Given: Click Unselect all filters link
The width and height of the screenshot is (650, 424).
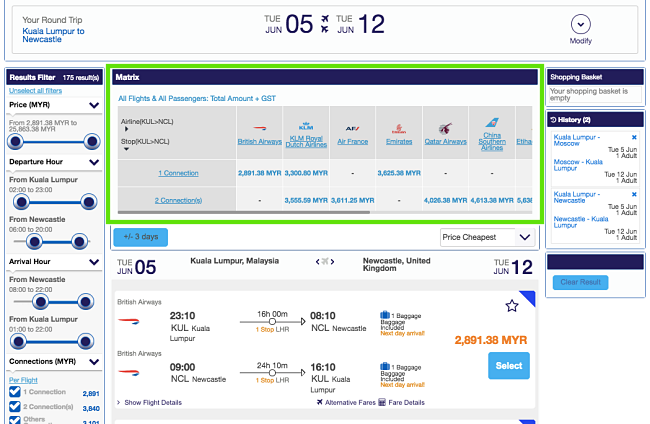Looking at the screenshot, I should tap(36, 91).
